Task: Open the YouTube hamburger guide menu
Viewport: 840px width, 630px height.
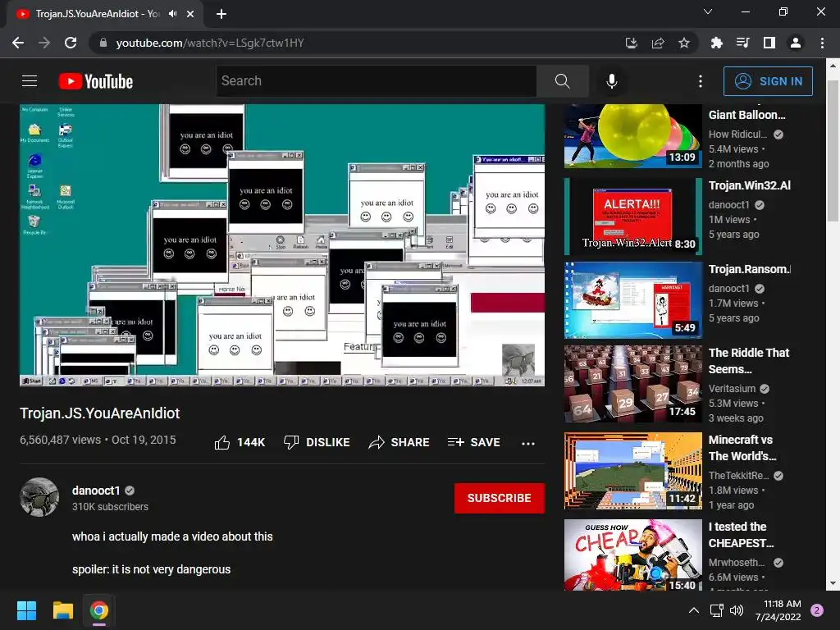Action: pos(30,81)
